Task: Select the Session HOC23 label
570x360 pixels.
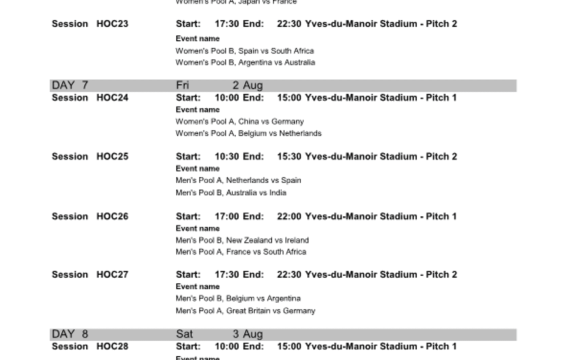Action: (90, 24)
